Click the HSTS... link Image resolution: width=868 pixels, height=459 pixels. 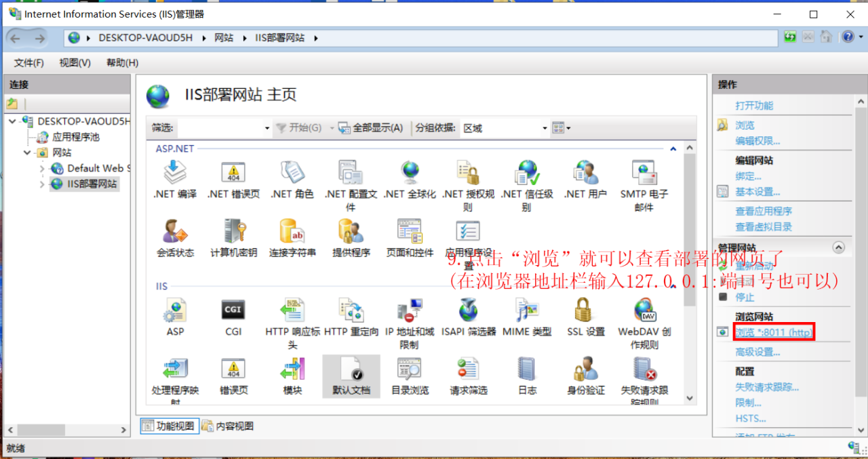point(751,418)
